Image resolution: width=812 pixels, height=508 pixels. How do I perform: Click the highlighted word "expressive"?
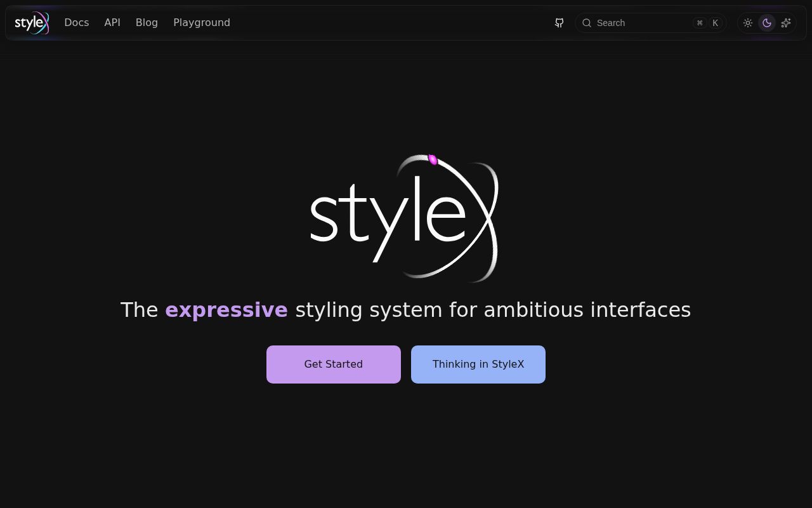(226, 310)
